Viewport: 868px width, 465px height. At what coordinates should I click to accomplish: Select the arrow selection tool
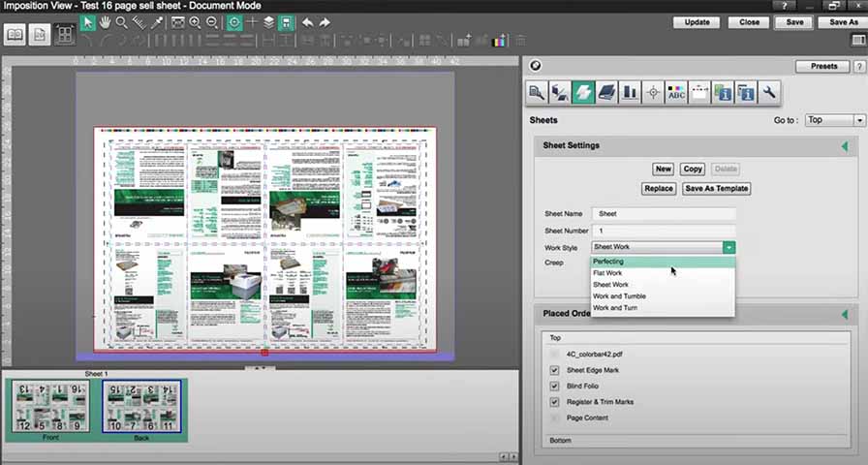pyautogui.click(x=87, y=22)
